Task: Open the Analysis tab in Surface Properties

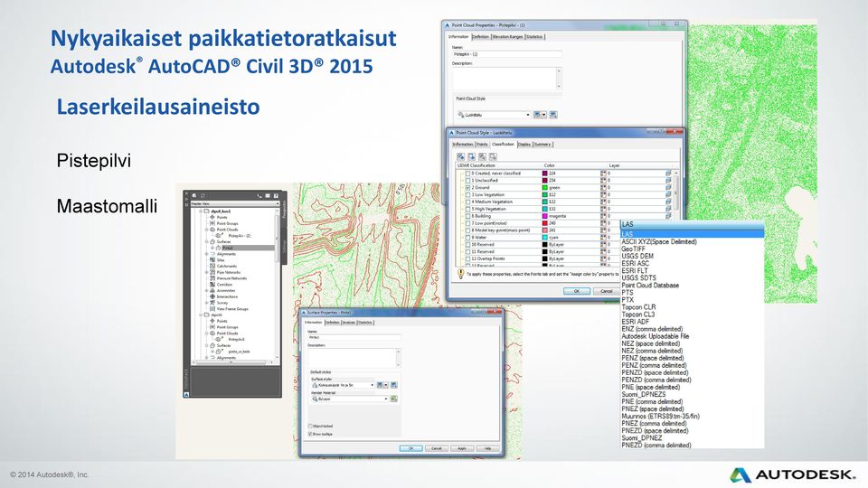Action: click(x=348, y=322)
